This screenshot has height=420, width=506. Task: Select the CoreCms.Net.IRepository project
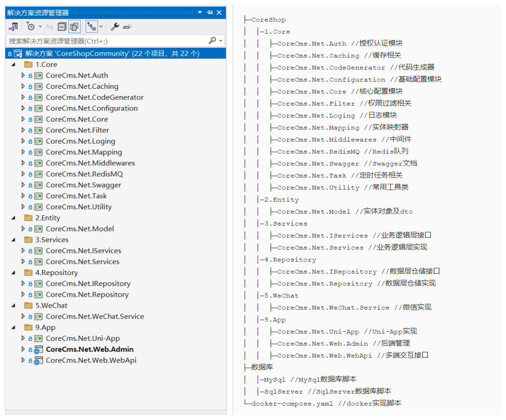point(88,284)
